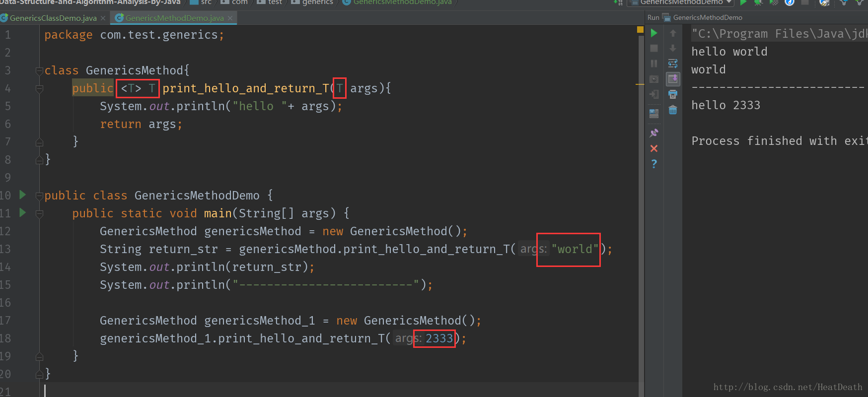Click the Restore Layout icon in Run panel
The width and height of the screenshot is (868, 397).
[x=654, y=113]
